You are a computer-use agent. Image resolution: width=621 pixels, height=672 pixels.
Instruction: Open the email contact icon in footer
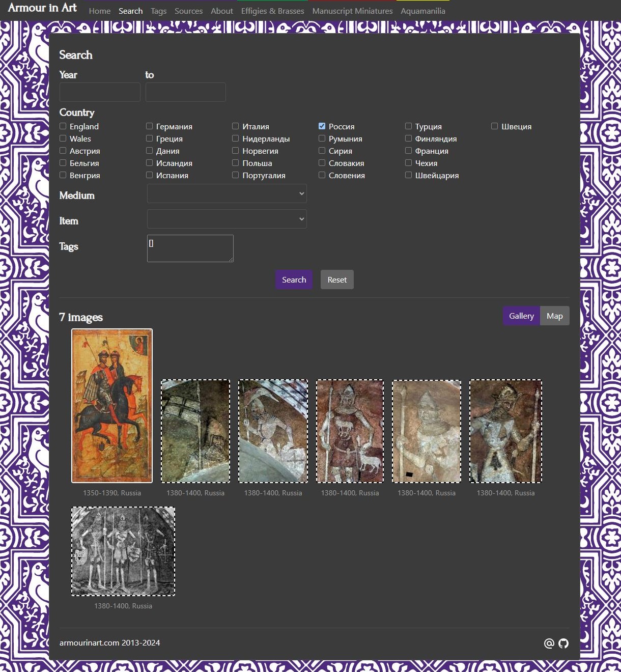pos(549,643)
